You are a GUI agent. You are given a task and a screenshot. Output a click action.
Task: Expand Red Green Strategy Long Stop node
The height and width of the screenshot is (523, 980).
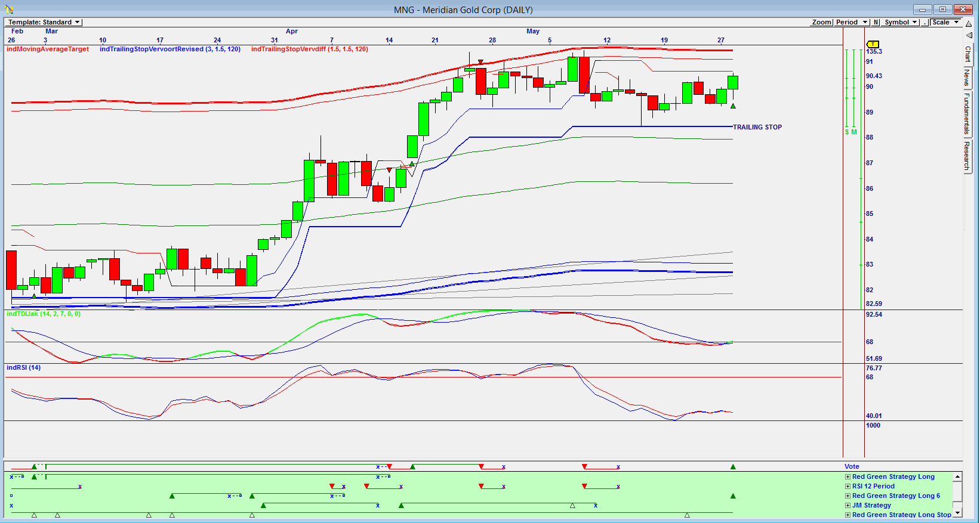pos(848,515)
